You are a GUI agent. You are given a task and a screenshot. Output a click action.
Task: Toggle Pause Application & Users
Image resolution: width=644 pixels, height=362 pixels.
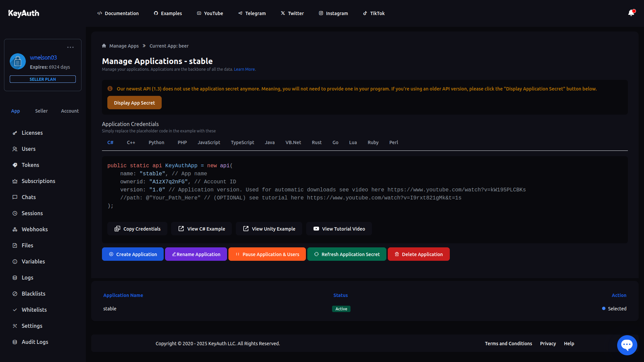[x=267, y=254]
